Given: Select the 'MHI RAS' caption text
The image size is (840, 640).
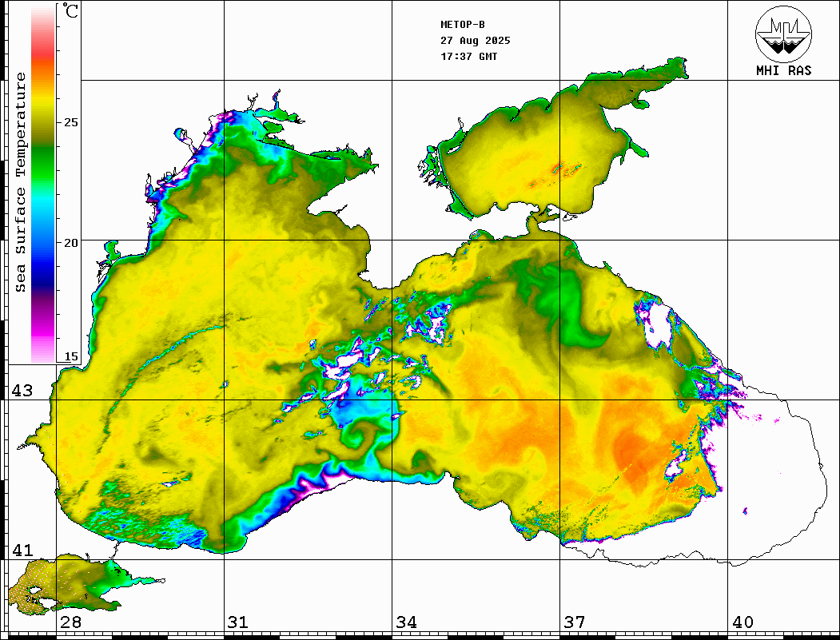Looking at the screenshot, I should (x=784, y=70).
